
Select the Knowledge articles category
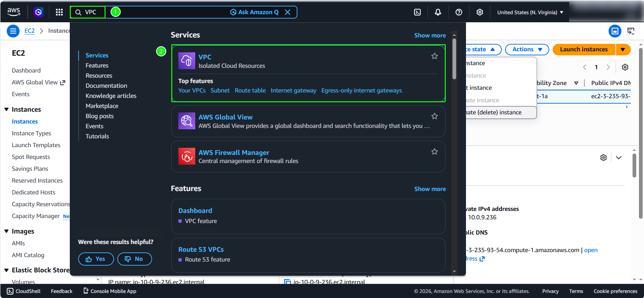(x=111, y=96)
